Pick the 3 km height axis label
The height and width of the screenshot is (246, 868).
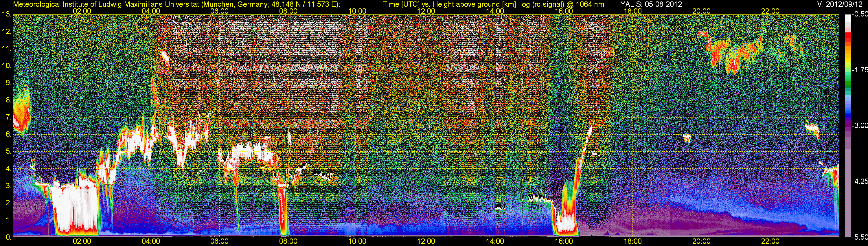click(x=8, y=186)
